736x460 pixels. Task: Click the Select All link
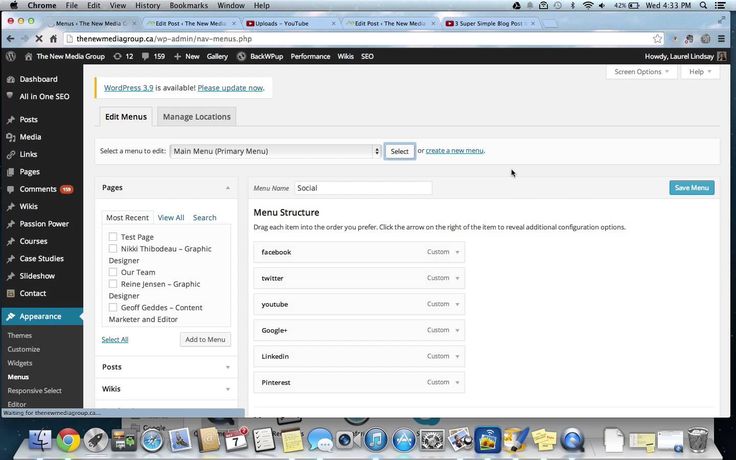pyautogui.click(x=115, y=339)
